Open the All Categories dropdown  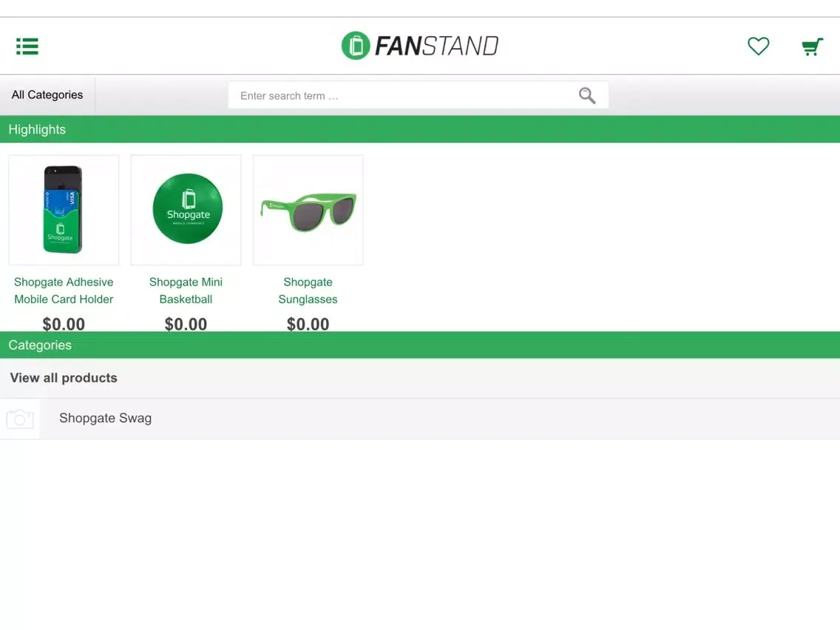pos(47,95)
